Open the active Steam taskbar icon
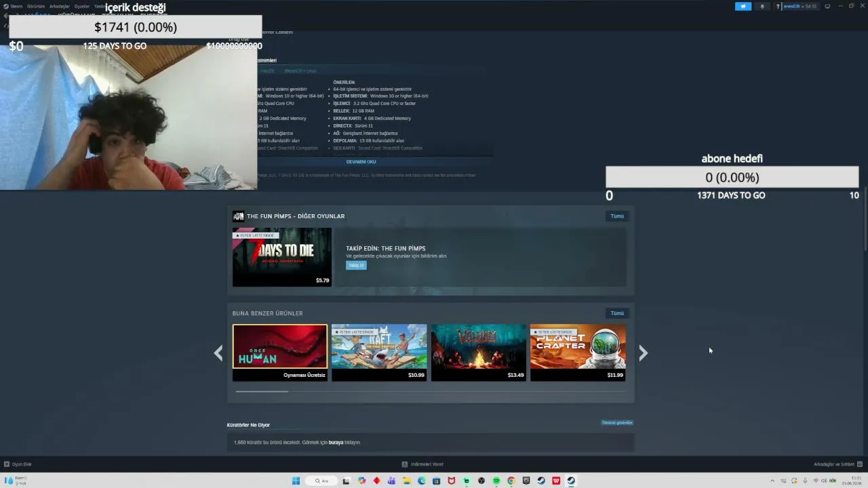Viewport: 868px width, 488px height. 571,481
